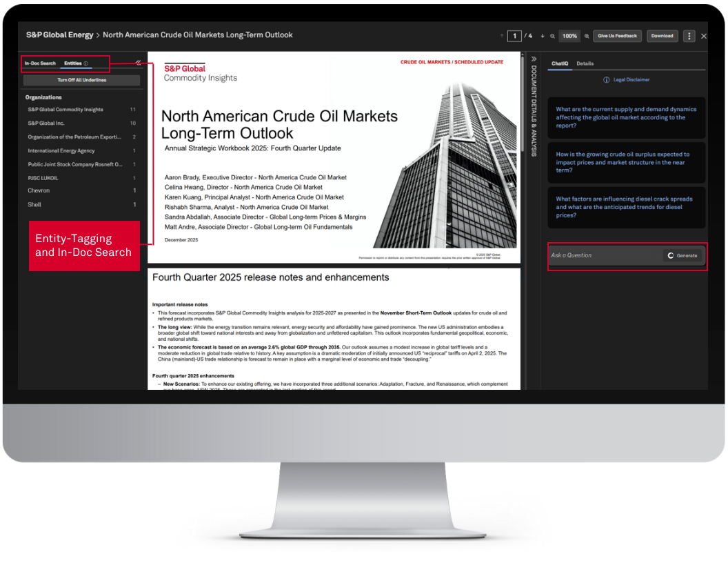Go to the previous page with up arrow
The image size is (728, 563).
501,36
